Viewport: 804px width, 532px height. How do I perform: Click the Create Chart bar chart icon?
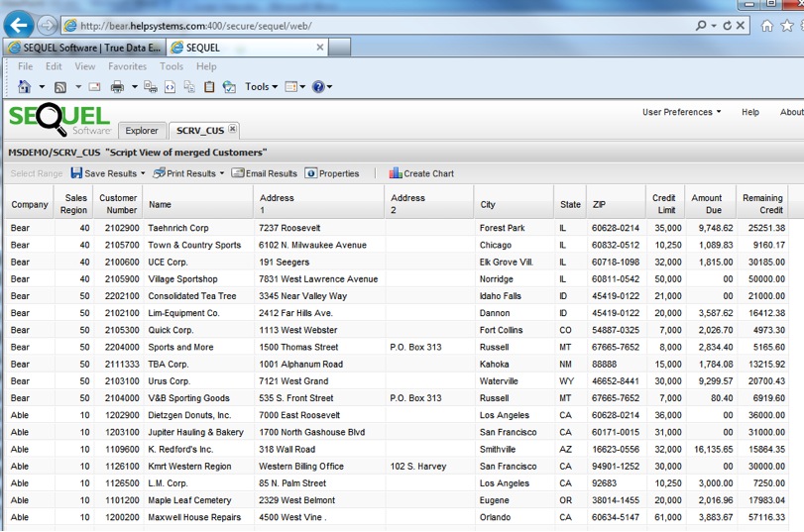pos(396,172)
